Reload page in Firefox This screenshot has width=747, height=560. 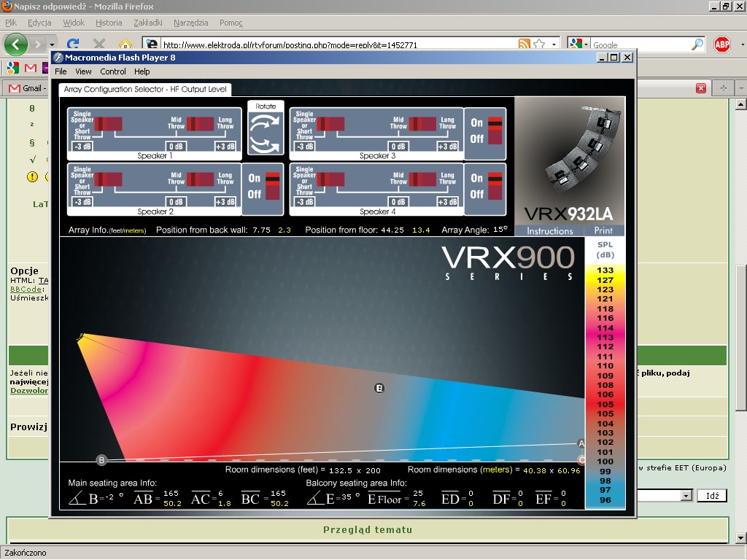click(72, 44)
